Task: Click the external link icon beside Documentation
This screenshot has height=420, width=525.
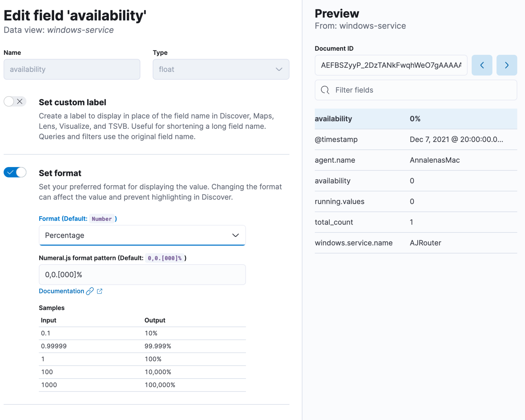Action: [100, 291]
